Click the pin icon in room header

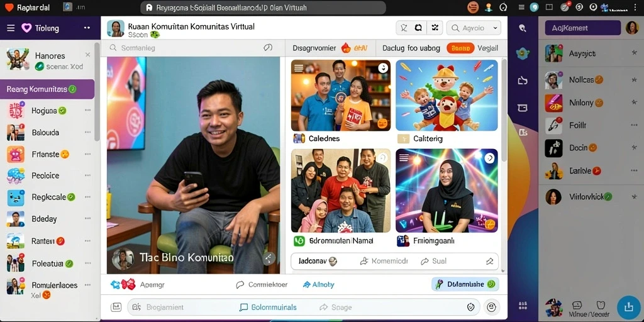pyautogui.click(x=404, y=28)
